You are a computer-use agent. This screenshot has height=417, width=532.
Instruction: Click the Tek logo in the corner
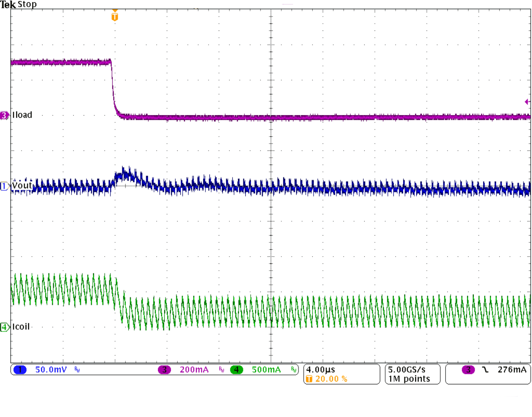tap(8, 4)
